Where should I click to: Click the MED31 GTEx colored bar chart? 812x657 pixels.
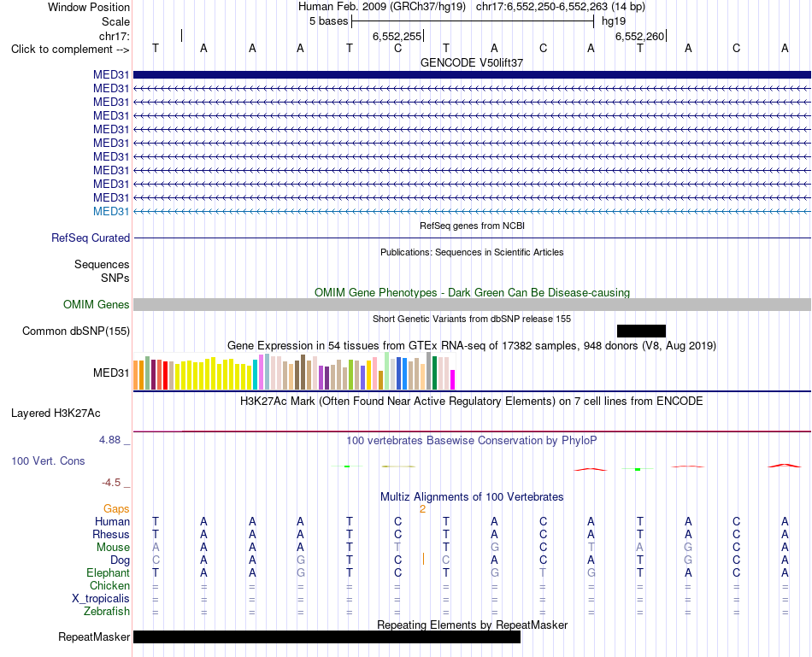[294, 371]
